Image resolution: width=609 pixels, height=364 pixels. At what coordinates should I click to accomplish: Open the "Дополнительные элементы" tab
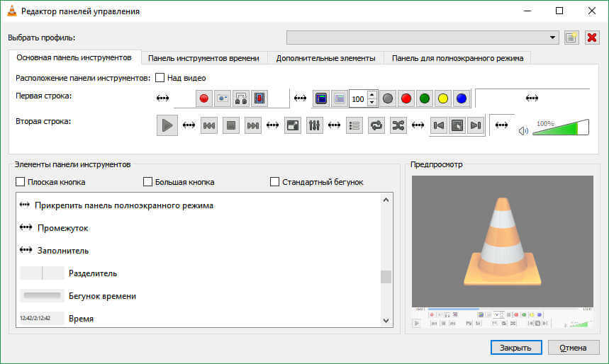coord(326,58)
